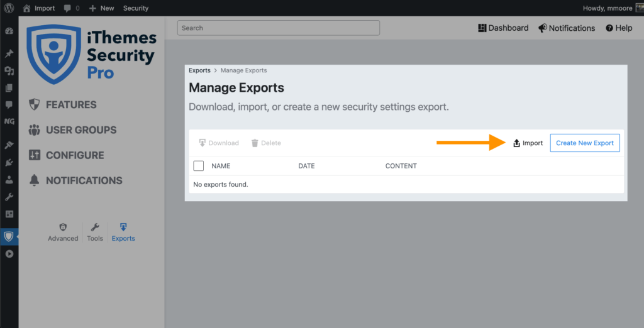Image resolution: width=644 pixels, height=328 pixels.
Task: Open Users sidebar icon
Action: 9,180
